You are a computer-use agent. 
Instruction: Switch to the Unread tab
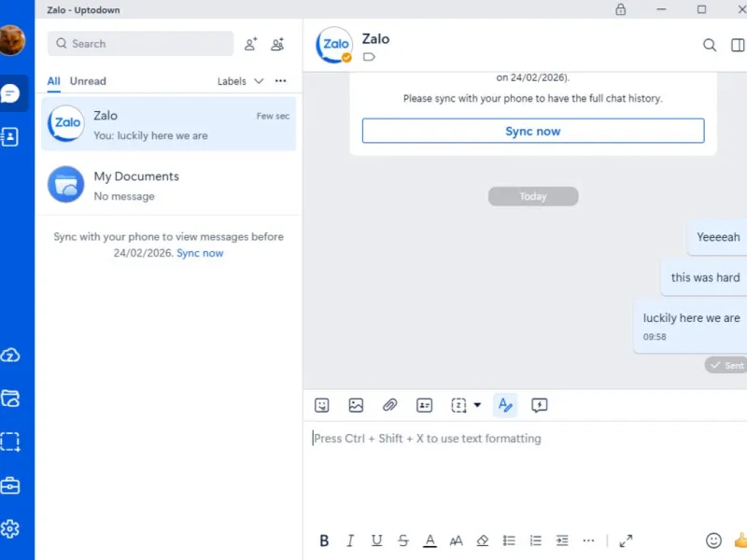[x=88, y=81]
